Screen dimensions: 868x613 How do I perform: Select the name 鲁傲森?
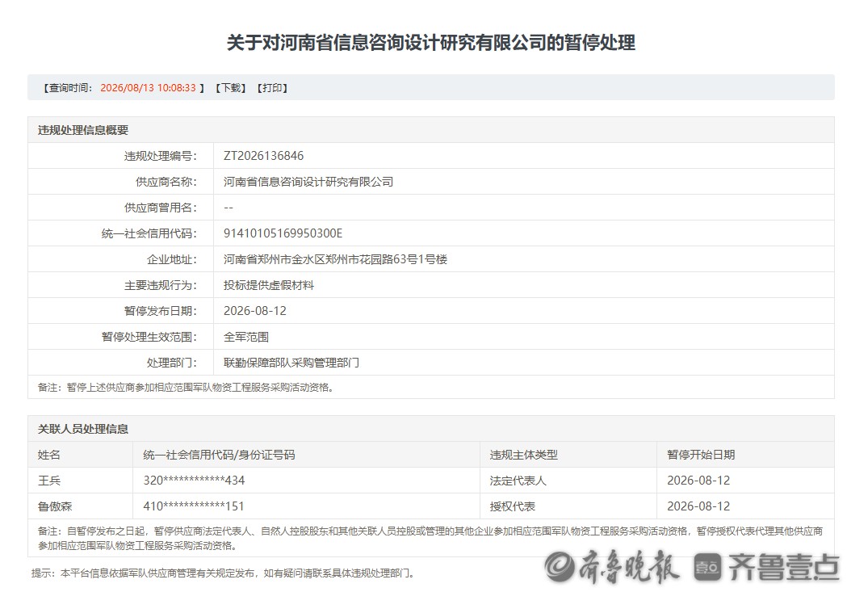(55, 506)
